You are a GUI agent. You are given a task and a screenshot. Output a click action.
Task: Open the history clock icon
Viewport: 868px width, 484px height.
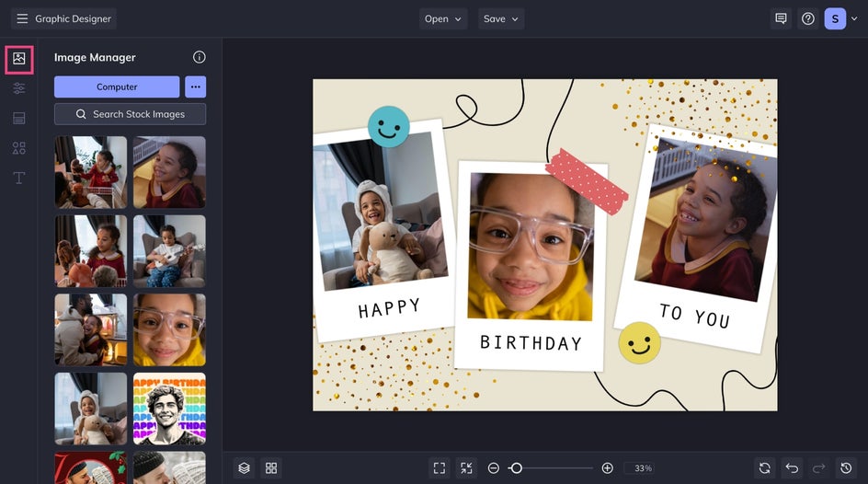point(847,468)
